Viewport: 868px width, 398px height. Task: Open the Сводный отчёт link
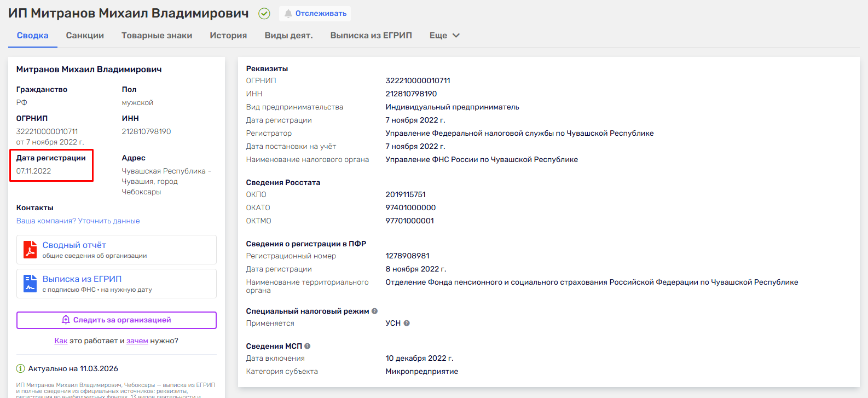(74, 245)
